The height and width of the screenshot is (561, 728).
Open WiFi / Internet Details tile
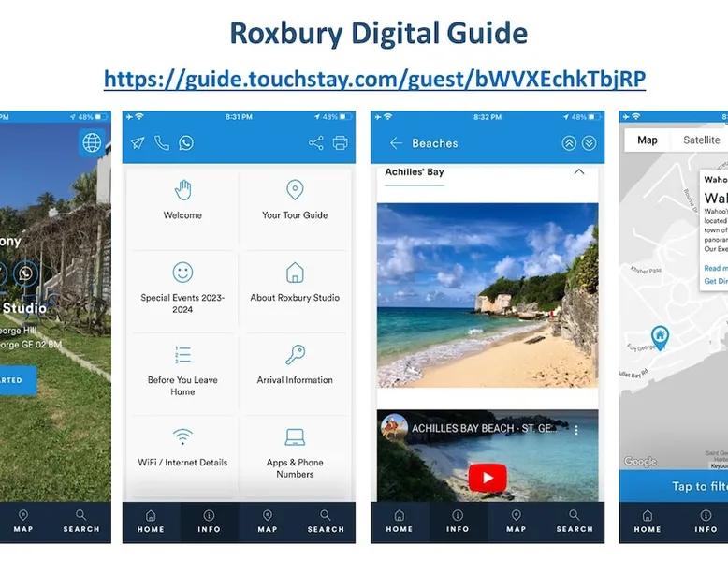pos(182,456)
